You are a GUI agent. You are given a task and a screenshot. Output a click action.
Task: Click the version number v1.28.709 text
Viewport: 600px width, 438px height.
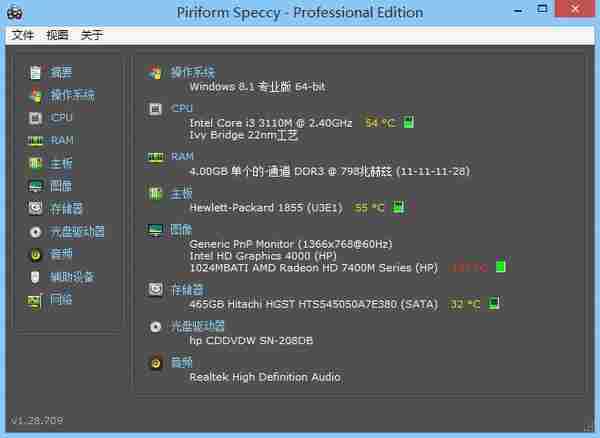38,419
